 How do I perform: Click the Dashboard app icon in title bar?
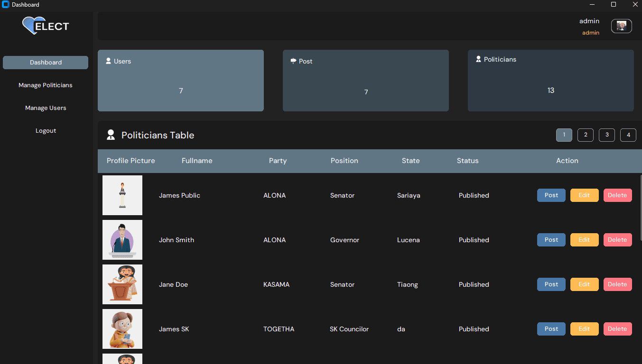click(x=6, y=5)
